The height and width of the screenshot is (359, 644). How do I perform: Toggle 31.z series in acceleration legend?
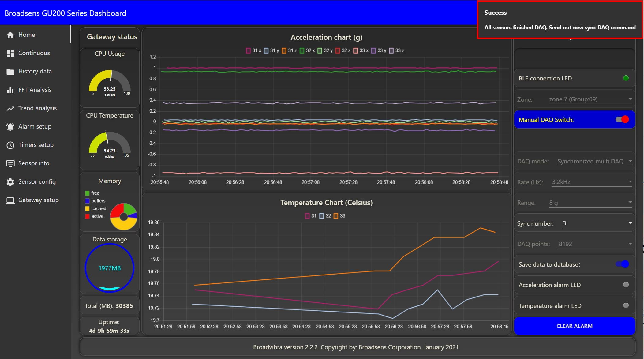pos(289,50)
